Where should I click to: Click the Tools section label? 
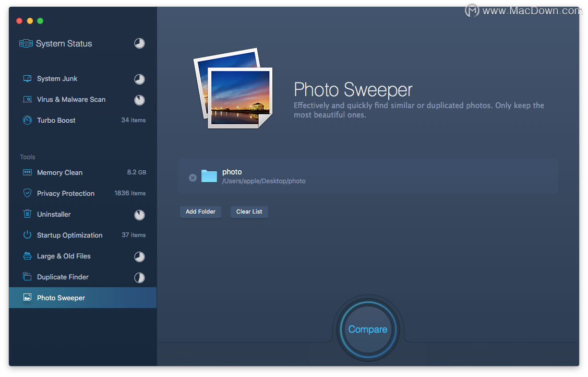27,157
